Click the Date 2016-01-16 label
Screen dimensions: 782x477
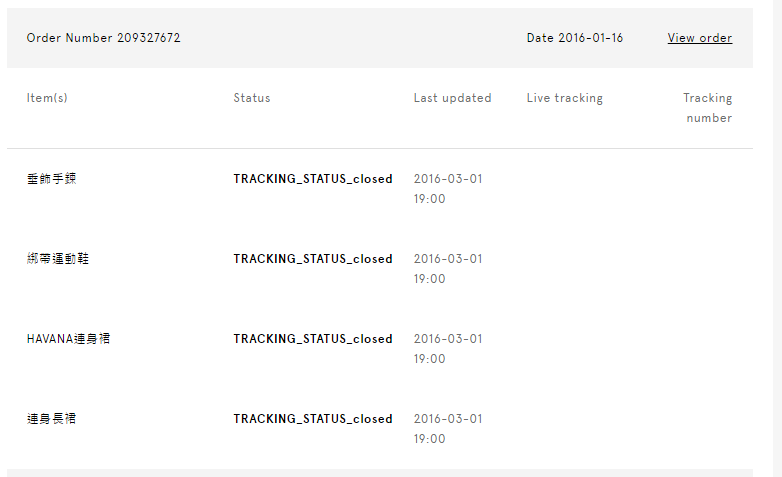(x=574, y=38)
